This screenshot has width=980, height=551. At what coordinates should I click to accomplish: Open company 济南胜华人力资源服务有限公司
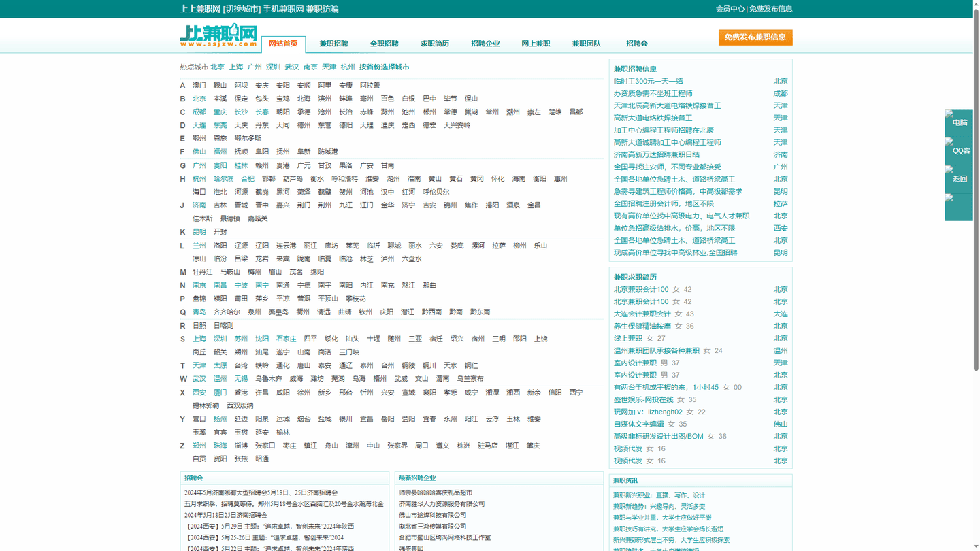442,504
